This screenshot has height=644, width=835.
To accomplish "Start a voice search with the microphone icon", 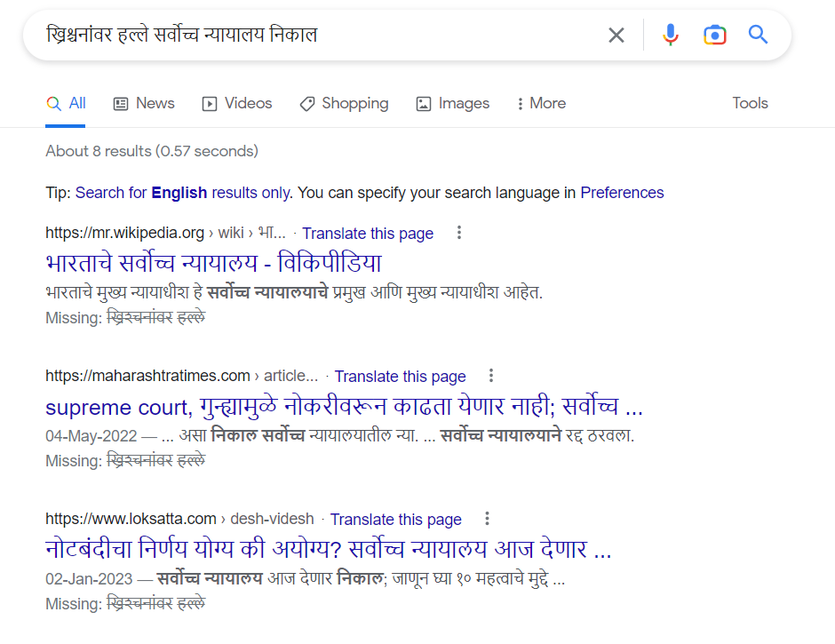I will point(670,34).
